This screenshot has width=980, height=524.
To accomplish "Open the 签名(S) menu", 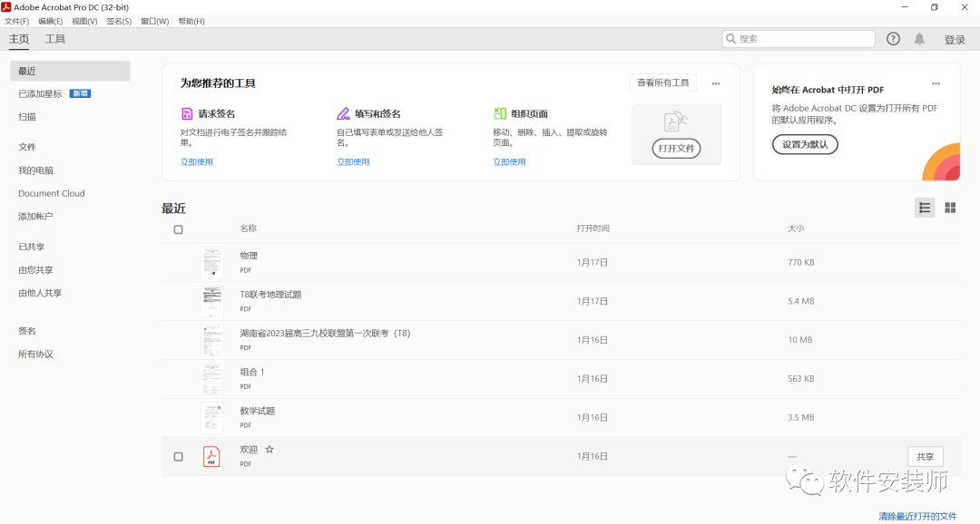I will [119, 21].
